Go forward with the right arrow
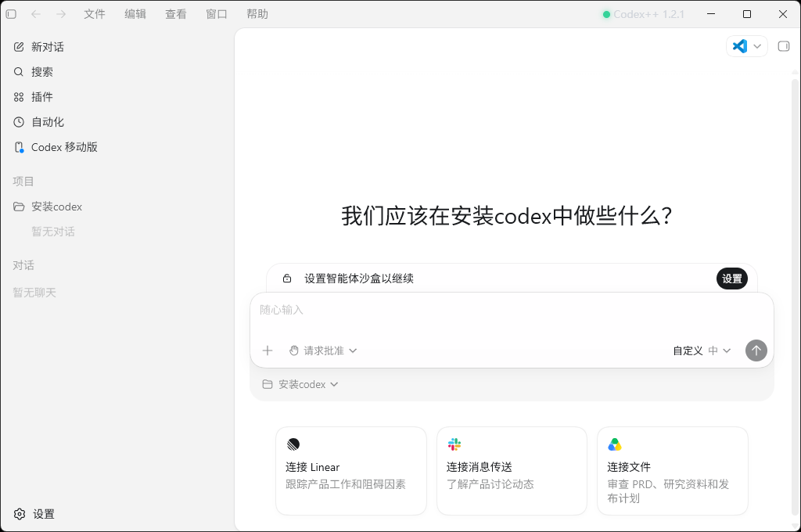This screenshot has height=532, width=801. click(x=61, y=14)
